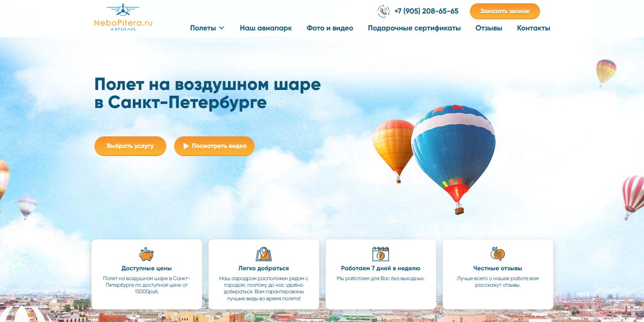This screenshot has height=322, width=644.
Task: Click the map pin location icon
Action: (x=264, y=254)
